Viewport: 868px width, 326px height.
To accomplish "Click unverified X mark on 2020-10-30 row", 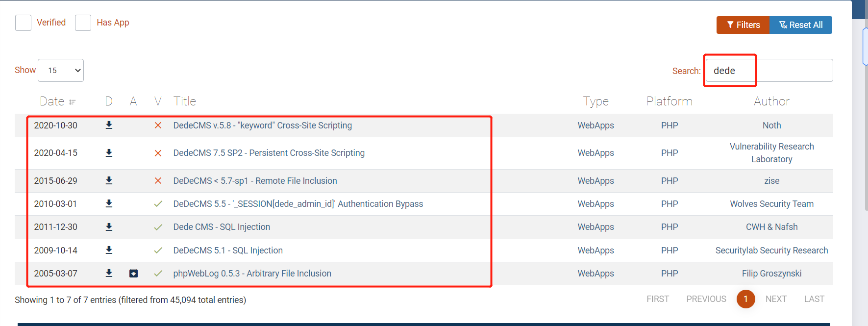I will [158, 125].
